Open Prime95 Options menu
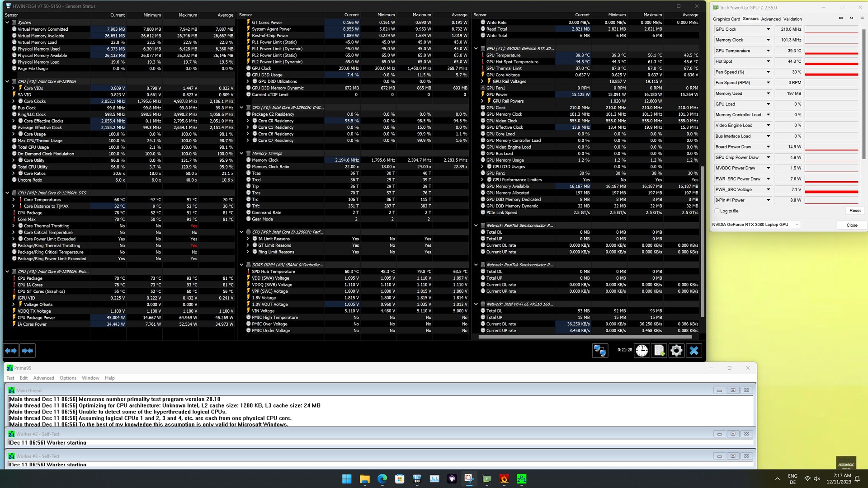868x488 pixels. [x=68, y=378]
